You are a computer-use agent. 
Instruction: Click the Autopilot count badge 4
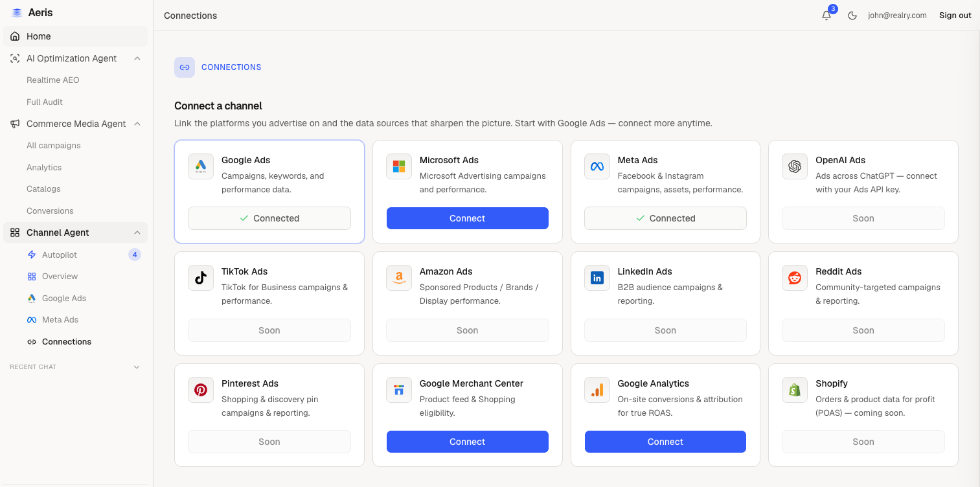[135, 255]
